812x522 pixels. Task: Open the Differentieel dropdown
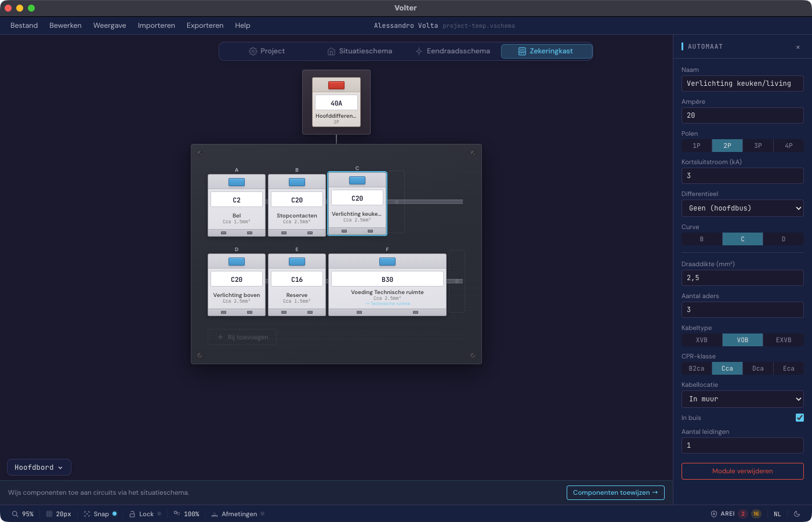[x=742, y=208]
